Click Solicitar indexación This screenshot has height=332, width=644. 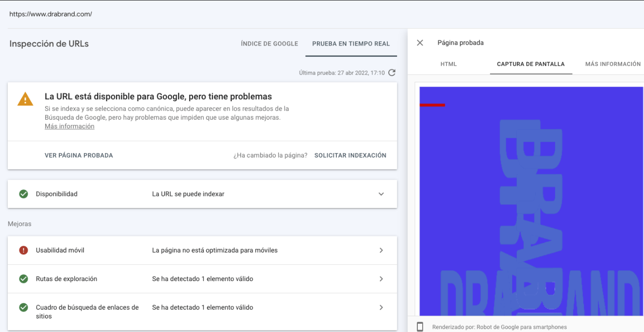click(350, 156)
